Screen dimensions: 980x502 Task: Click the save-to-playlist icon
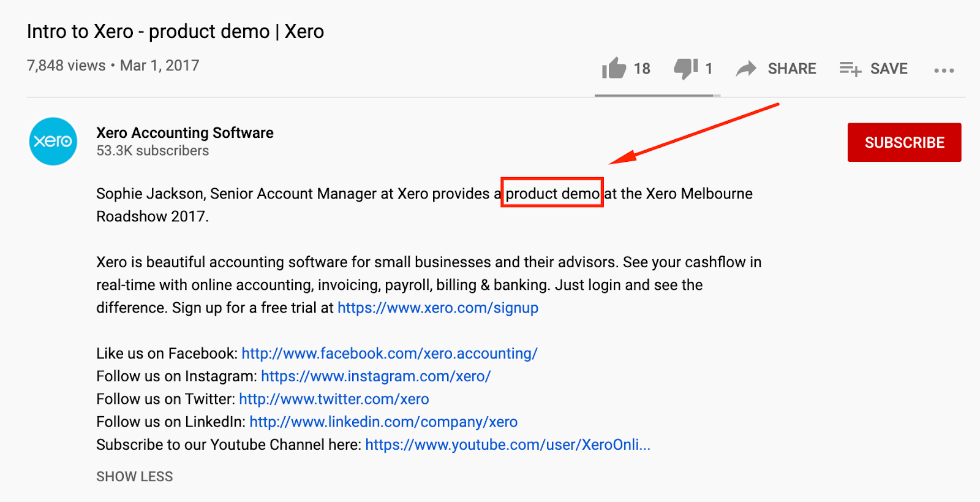(850, 69)
